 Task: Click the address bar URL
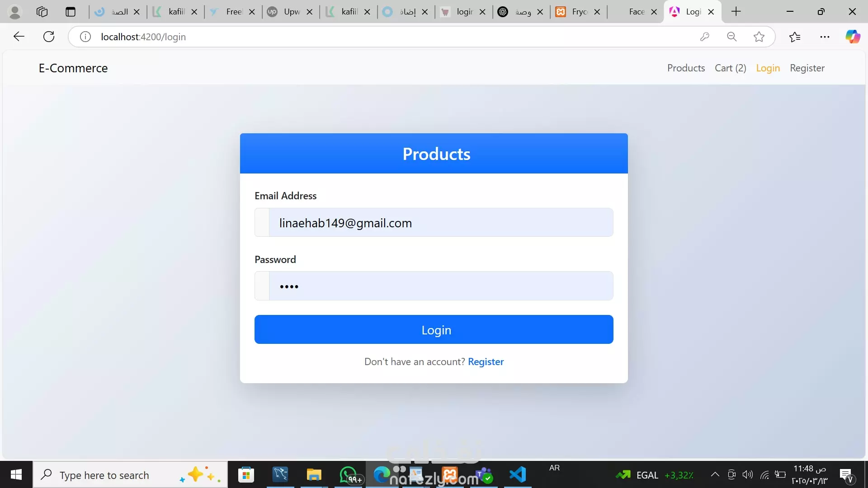click(x=143, y=37)
